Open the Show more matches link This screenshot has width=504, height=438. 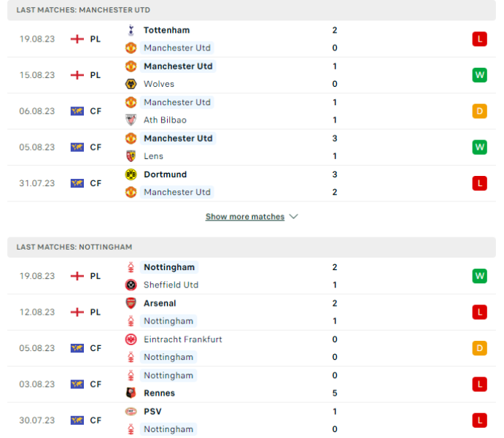point(244,217)
